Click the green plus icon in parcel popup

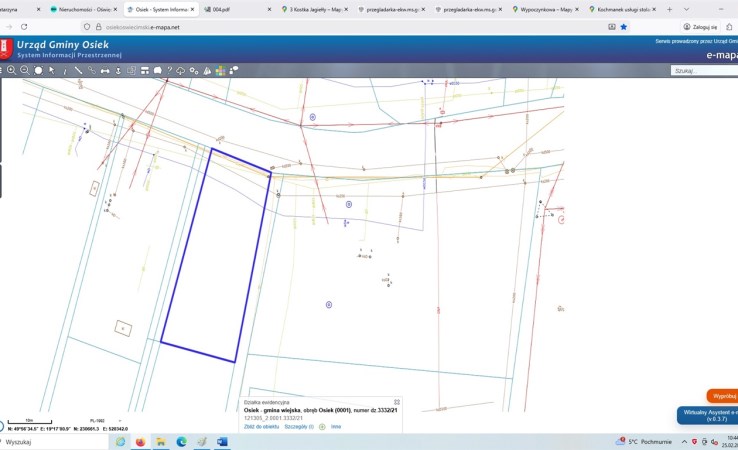[322, 426]
